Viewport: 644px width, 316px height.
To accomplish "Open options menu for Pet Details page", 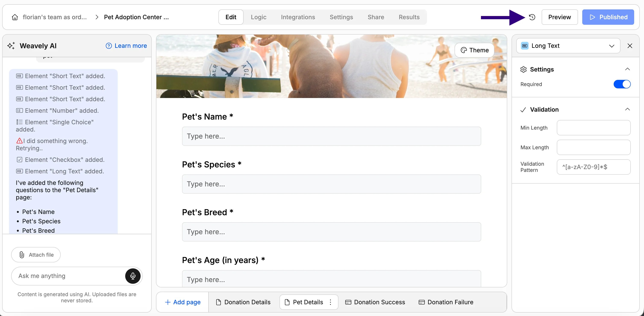I will tap(331, 302).
